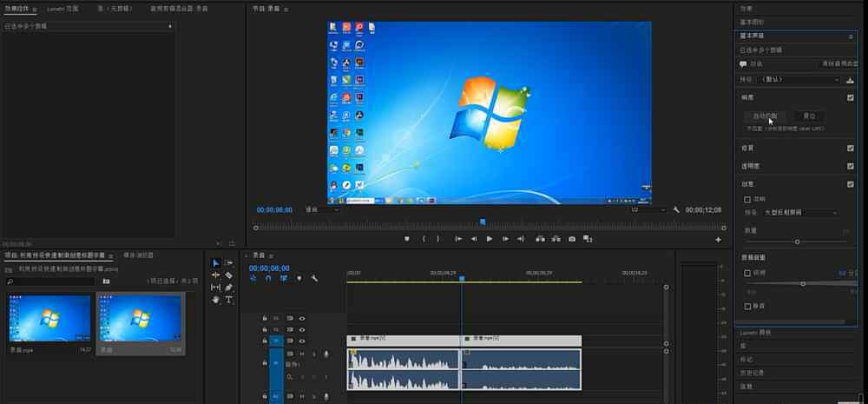The width and height of the screenshot is (868, 404).
Task: Toggle insert-as-nest icon in timeline header
Action: (253, 278)
